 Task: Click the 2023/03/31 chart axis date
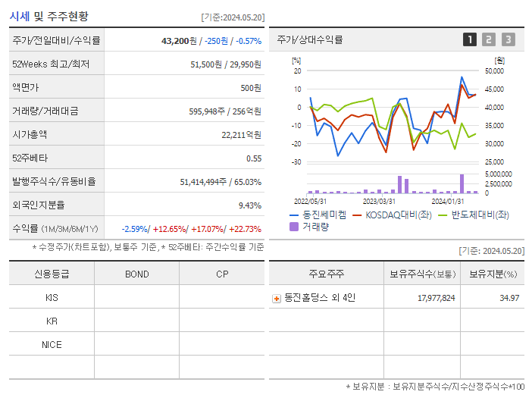click(x=379, y=201)
